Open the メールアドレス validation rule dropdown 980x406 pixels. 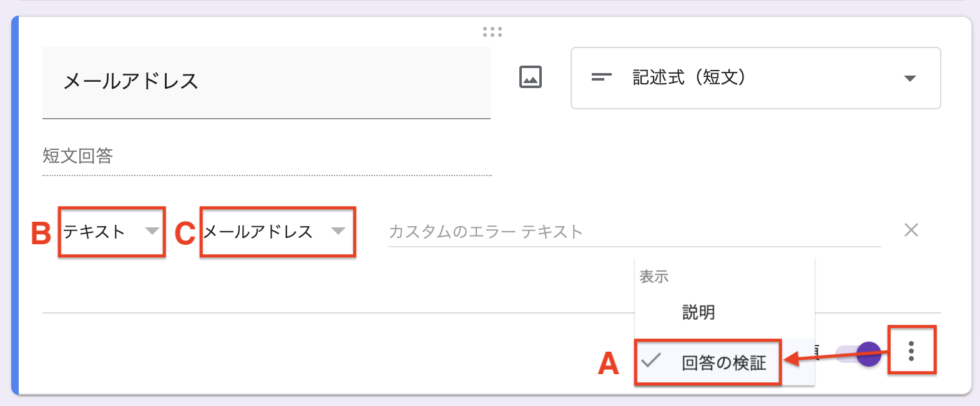click(277, 232)
